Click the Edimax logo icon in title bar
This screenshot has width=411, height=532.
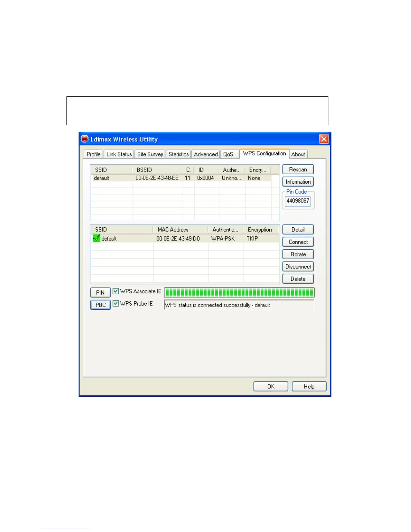[85, 139]
